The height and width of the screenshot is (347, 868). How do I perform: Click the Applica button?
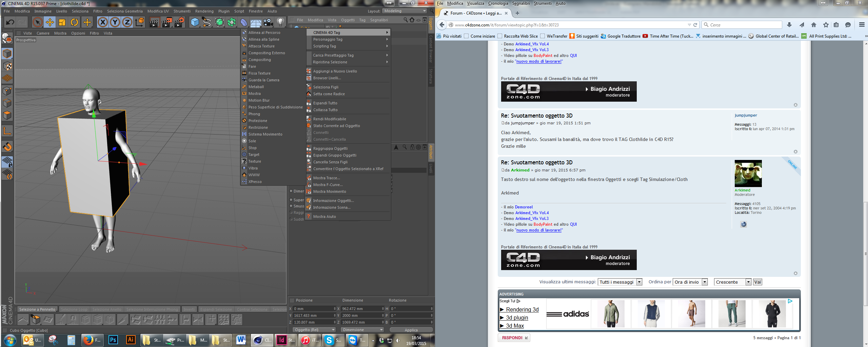click(411, 330)
